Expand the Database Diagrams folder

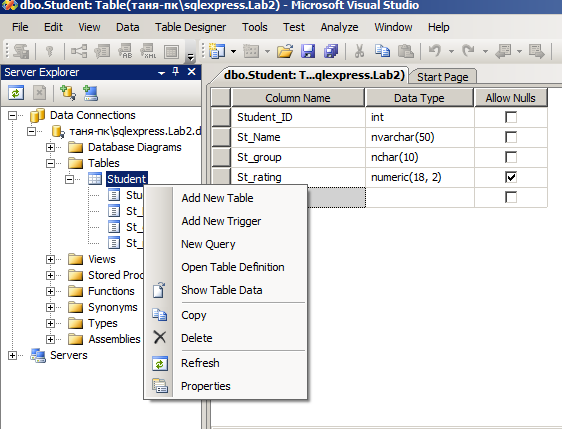(51, 147)
